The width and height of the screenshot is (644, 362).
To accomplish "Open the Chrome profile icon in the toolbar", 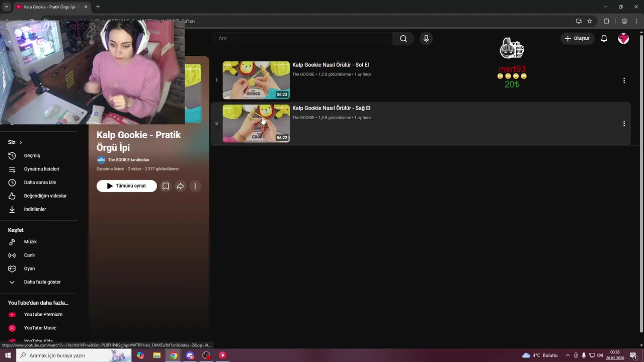I will point(624,21).
